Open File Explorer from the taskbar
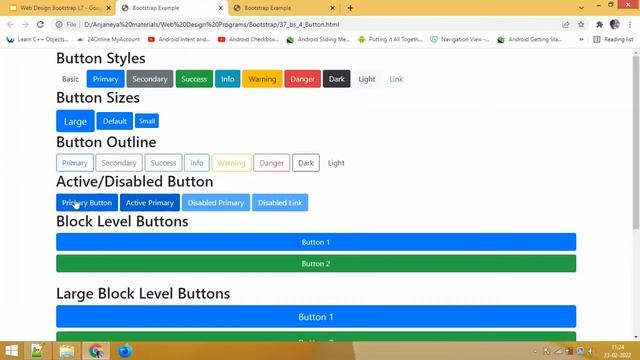640x360 pixels. (x=67, y=351)
